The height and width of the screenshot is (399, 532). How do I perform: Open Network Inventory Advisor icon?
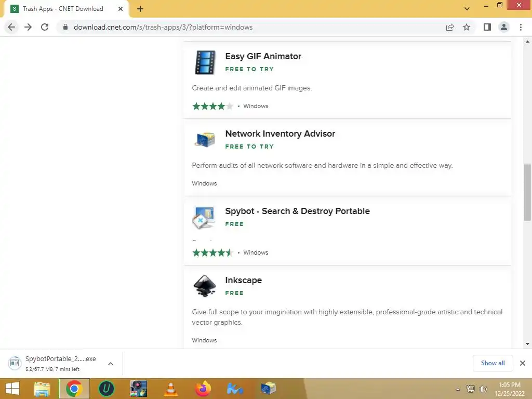coord(205,139)
